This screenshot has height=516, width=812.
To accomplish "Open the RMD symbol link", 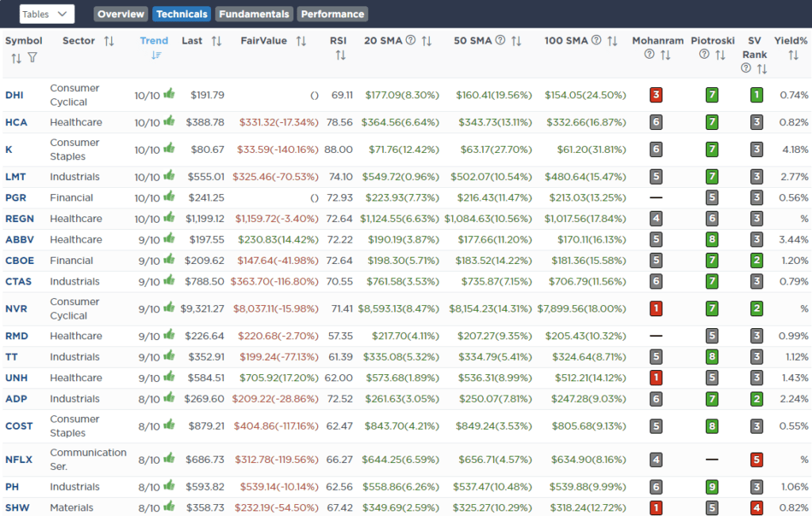I will (x=17, y=336).
